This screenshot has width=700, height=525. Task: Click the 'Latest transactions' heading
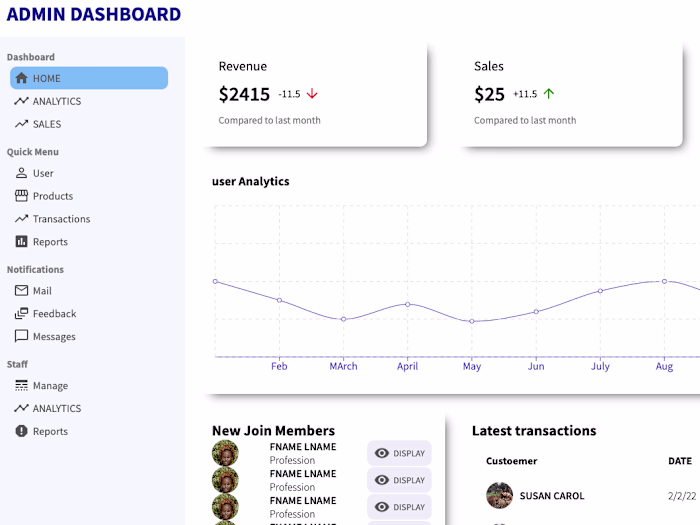click(534, 430)
